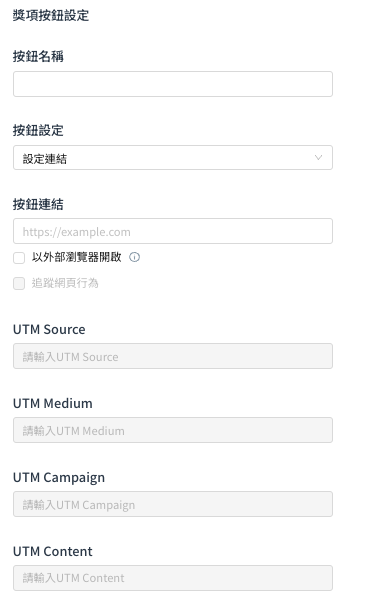Click into the UTM Campaign field
This screenshot has height=598, width=365.
(173, 504)
